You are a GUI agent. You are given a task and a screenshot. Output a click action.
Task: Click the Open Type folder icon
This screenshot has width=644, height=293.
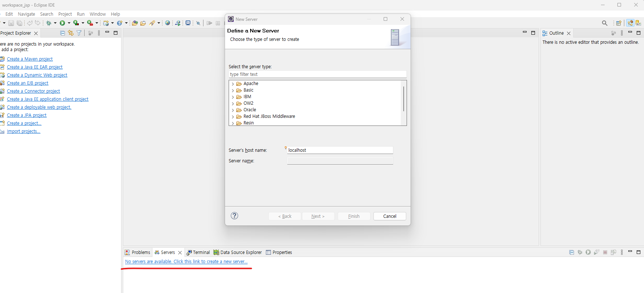pos(135,23)
